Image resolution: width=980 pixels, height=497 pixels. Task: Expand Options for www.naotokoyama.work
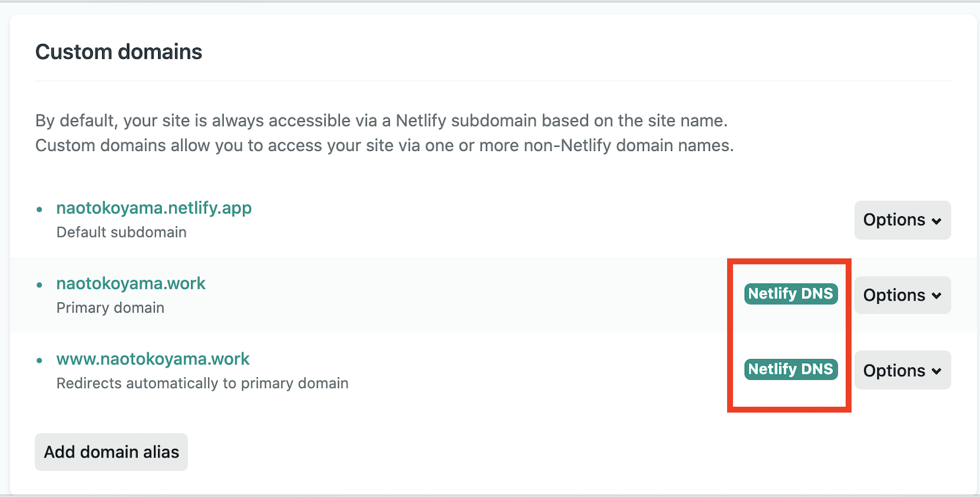pos(902,370)
